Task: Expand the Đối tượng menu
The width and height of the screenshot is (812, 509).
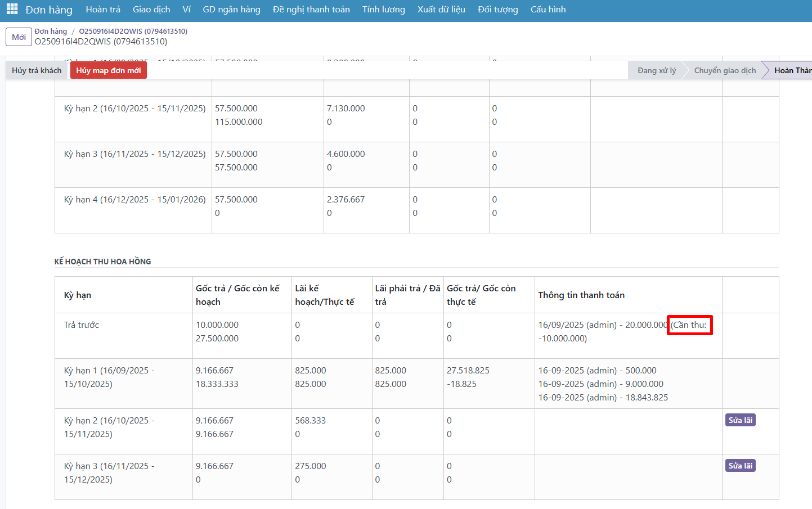Action: (497, 10)
